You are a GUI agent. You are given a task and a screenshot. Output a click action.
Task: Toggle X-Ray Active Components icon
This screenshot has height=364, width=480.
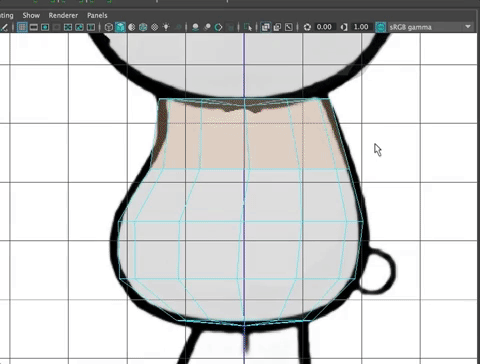(277, 27)
